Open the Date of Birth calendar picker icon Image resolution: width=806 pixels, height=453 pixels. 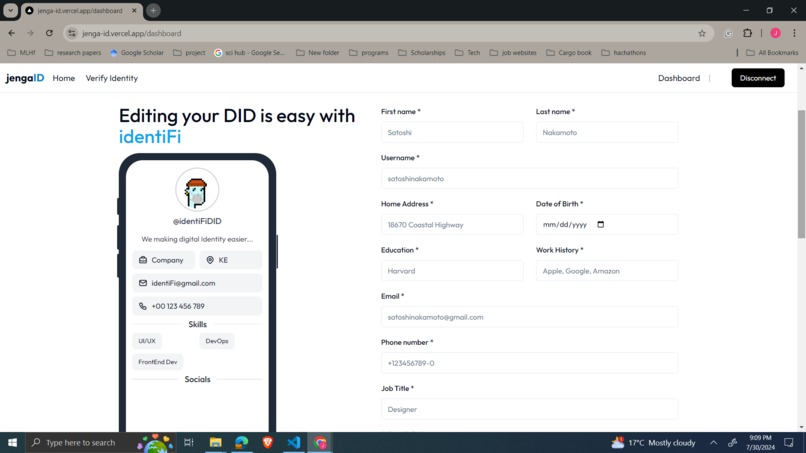pyautogui.click(x=600, y=224)
